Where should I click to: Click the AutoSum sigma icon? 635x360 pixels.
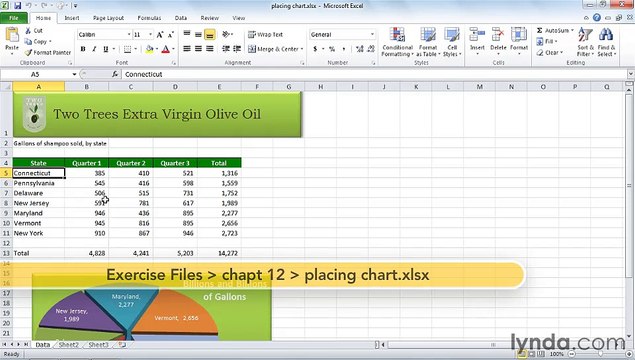click(539, 31)
